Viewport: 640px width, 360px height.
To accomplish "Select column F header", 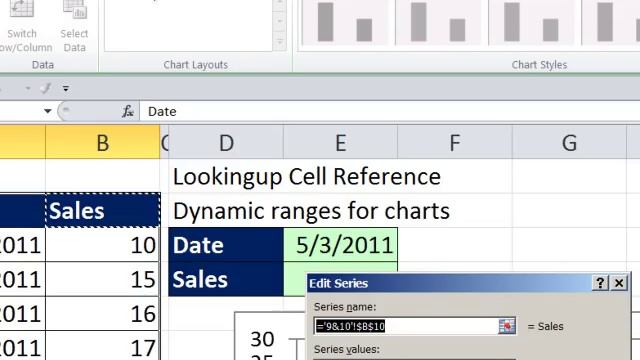I will click(x=455, y=142).
